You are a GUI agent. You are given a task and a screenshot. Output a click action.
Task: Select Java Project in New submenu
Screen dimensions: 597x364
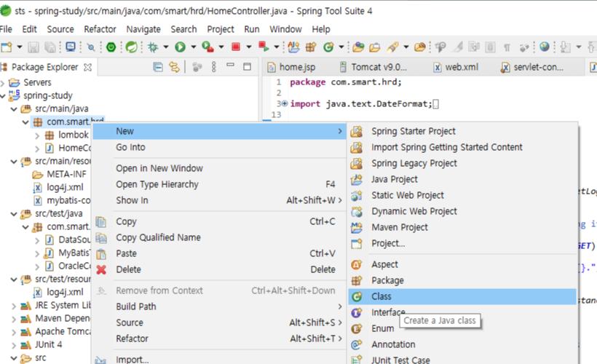462,179
